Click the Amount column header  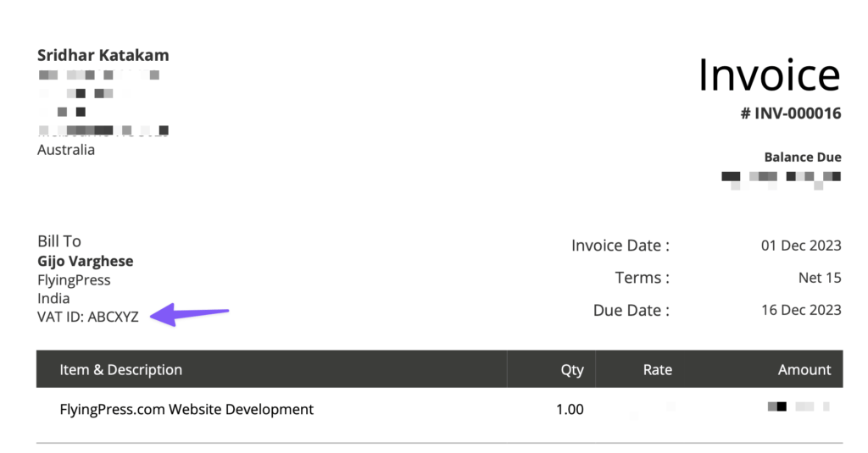click(x=804, y=369)
